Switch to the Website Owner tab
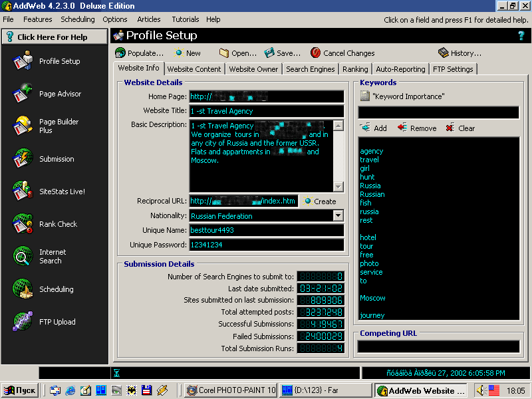 click(x=253, y=69)
